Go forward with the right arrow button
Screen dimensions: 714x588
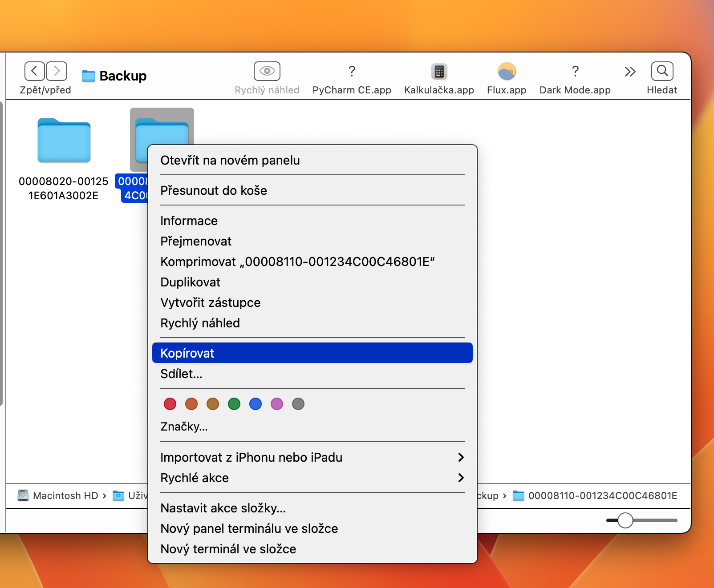57,71
